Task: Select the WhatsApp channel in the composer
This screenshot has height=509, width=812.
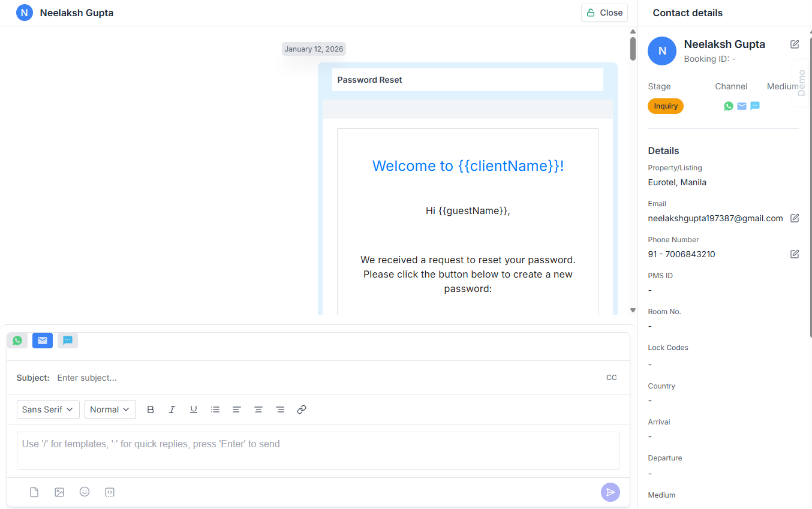Action: [17, 340]
